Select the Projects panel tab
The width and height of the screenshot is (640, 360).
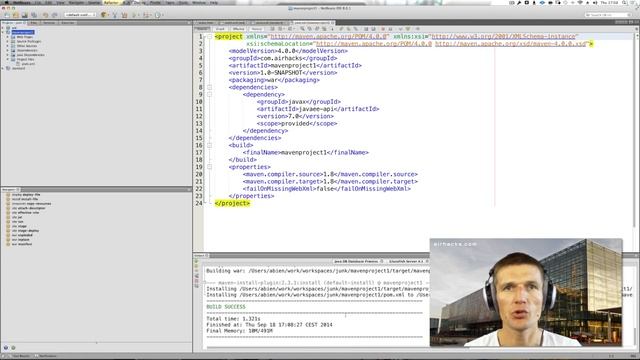point(13,23)
